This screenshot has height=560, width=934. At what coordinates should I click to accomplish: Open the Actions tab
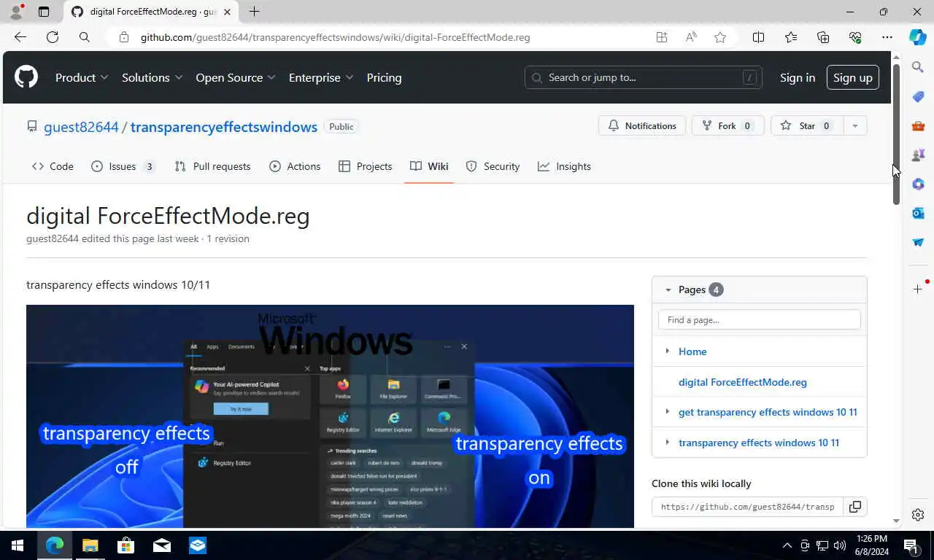coord(295,166)
